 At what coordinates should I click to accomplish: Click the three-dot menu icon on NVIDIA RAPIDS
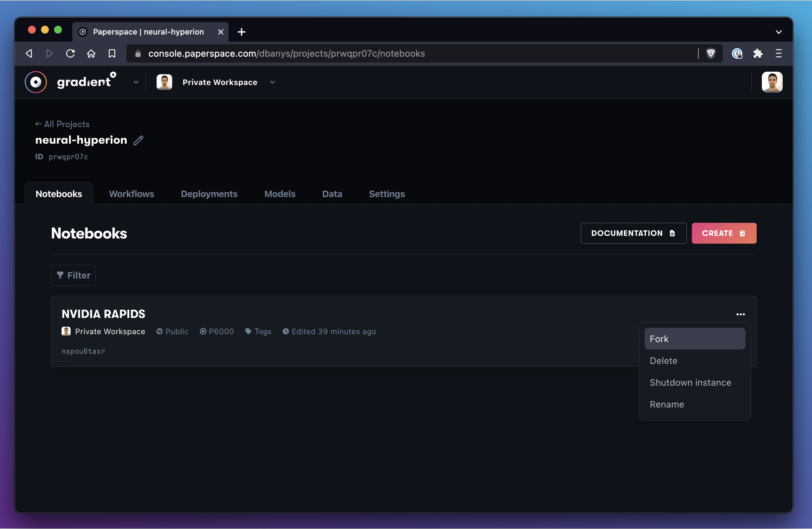point(740,314)
